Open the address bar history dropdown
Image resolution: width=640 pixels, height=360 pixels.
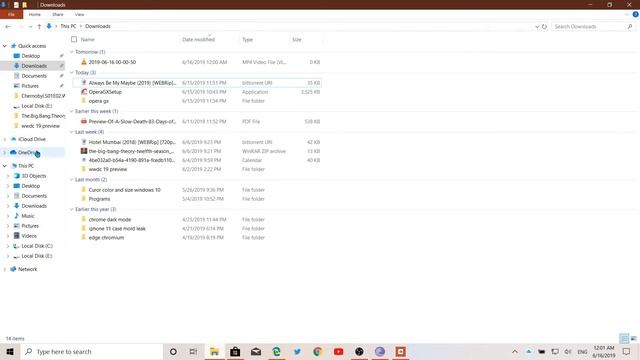click(537, 27)
